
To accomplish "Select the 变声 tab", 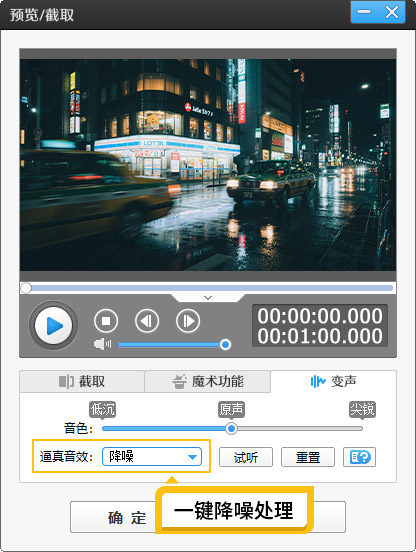I will [333, 381].
